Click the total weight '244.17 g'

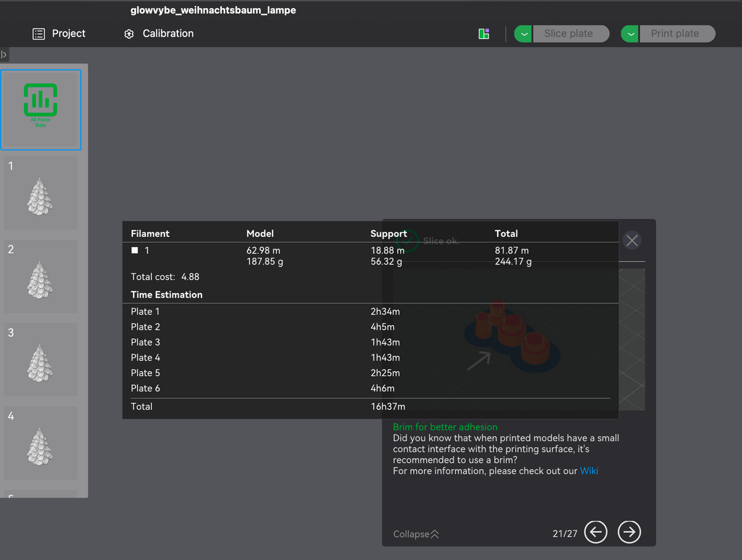tap(513, 261)
